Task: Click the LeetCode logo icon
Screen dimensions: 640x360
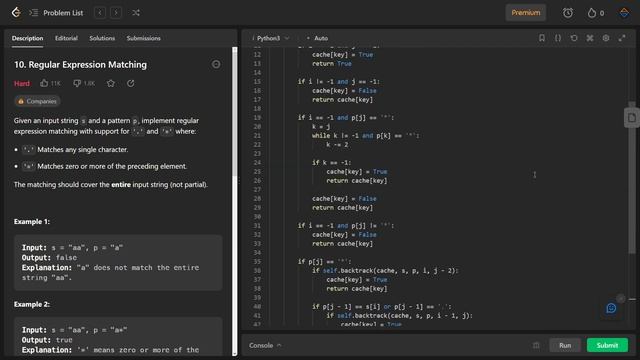Action: pos(16,13)
